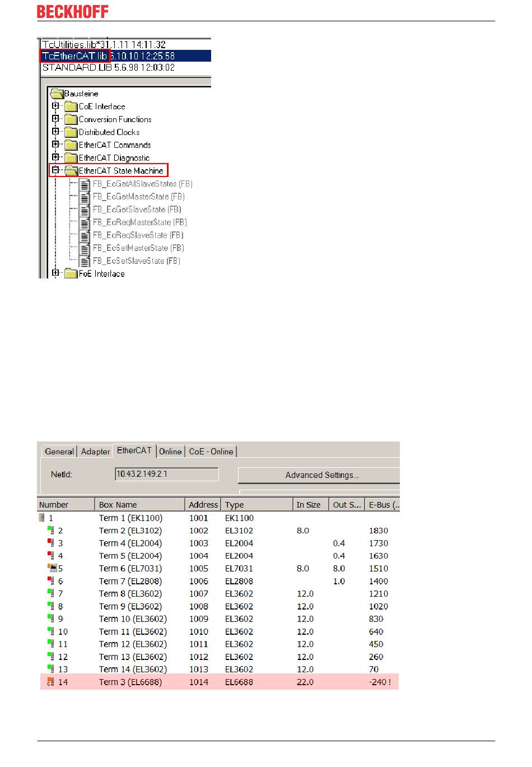
Task: Click the FB_EcReqSlaveState document icon
Action: (x=85, y=236)
